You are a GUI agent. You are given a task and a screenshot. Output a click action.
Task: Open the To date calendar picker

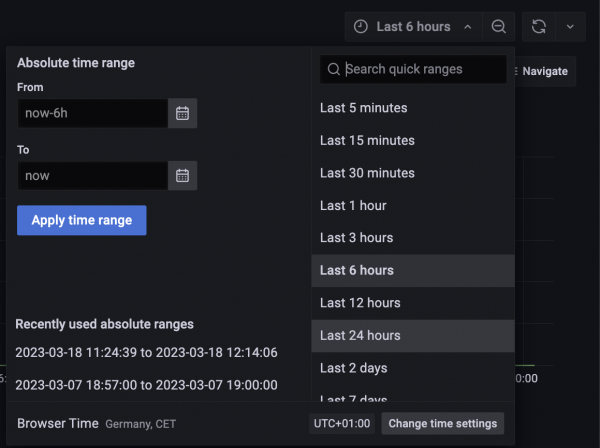(x=182, y=176)
